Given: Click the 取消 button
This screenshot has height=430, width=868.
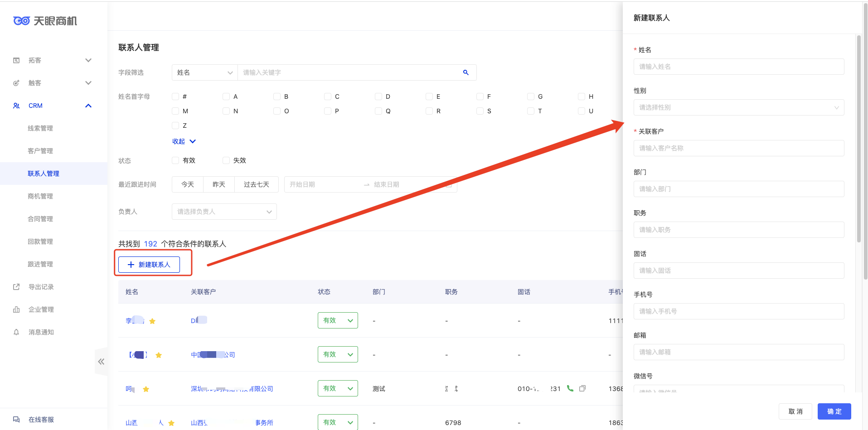Looking at the screenshot, I should click(x=795, y=411).
